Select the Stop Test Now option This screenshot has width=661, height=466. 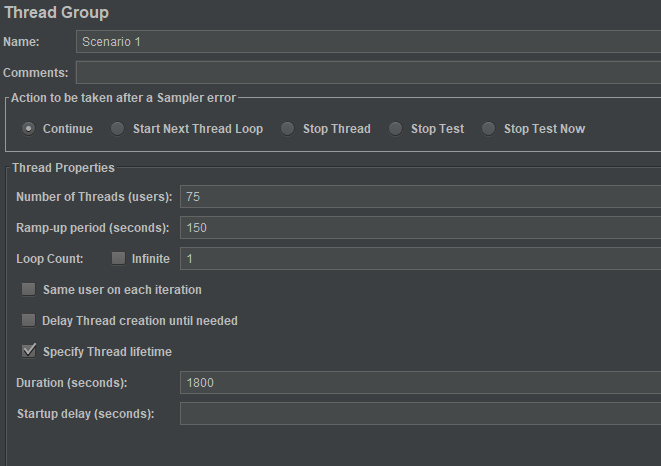click(x=489, y=129)
